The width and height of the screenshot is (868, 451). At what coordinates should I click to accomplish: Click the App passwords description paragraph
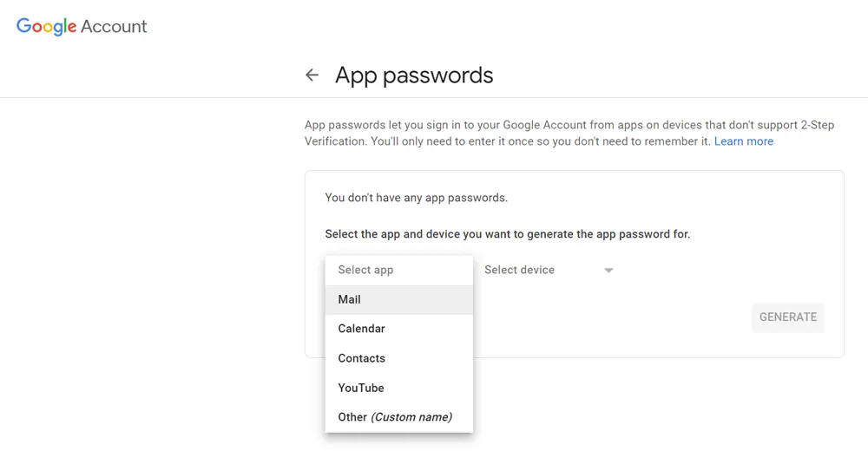[x=521, y=133]
